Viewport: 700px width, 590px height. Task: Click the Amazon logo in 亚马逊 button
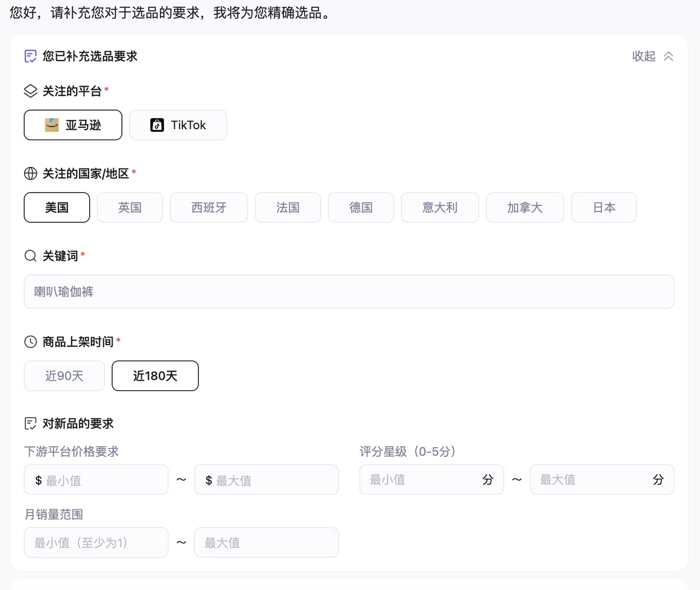52,125
